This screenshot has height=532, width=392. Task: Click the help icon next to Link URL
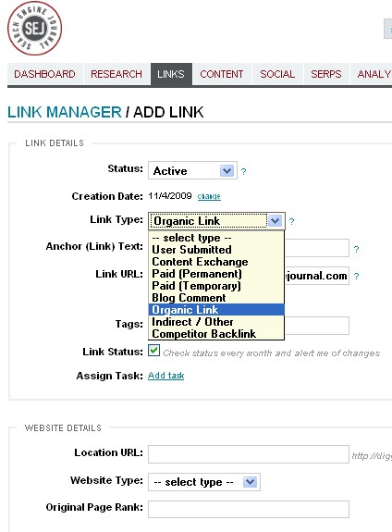click(356, 277)
